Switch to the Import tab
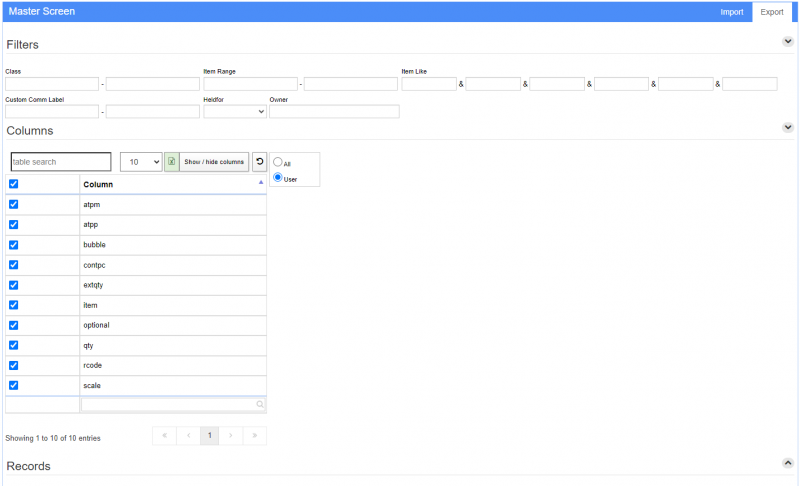Viewport: 800px width, 486px height. click(x=731, y=12)
